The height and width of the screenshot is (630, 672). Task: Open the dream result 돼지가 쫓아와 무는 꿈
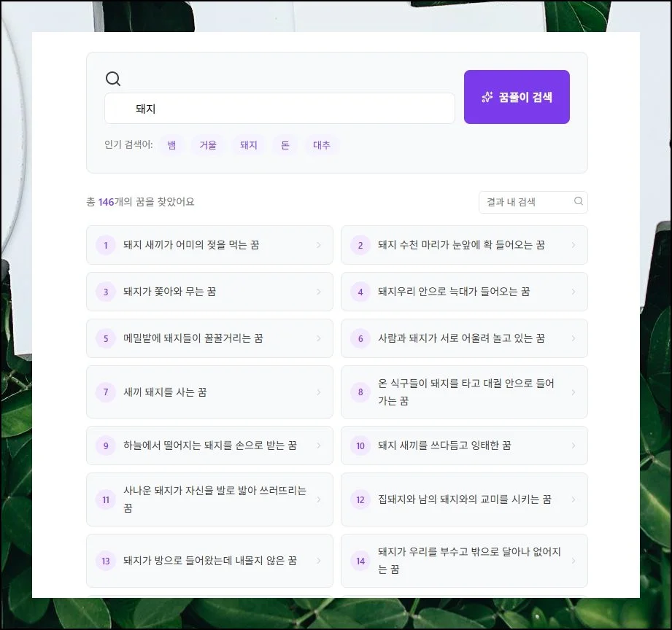point(209,292)
